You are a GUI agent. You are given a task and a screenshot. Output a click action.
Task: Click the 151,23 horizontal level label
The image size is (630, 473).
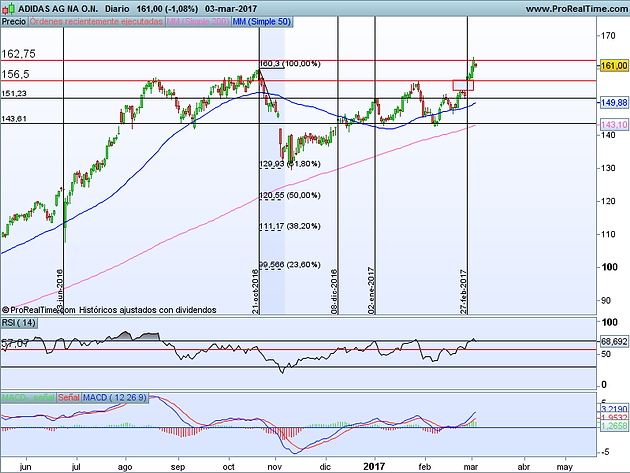point(14,93)
